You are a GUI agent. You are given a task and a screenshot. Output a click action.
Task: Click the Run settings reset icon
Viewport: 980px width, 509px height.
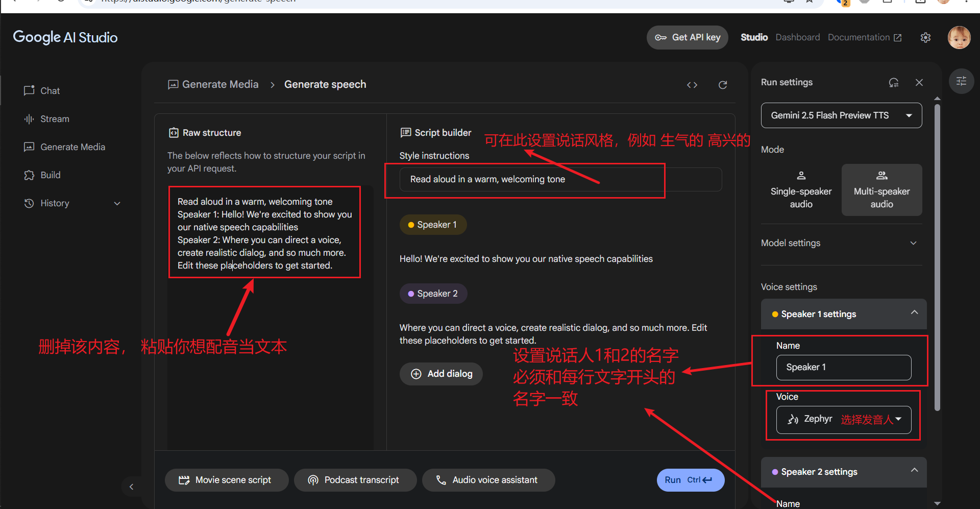pos(894,83)
